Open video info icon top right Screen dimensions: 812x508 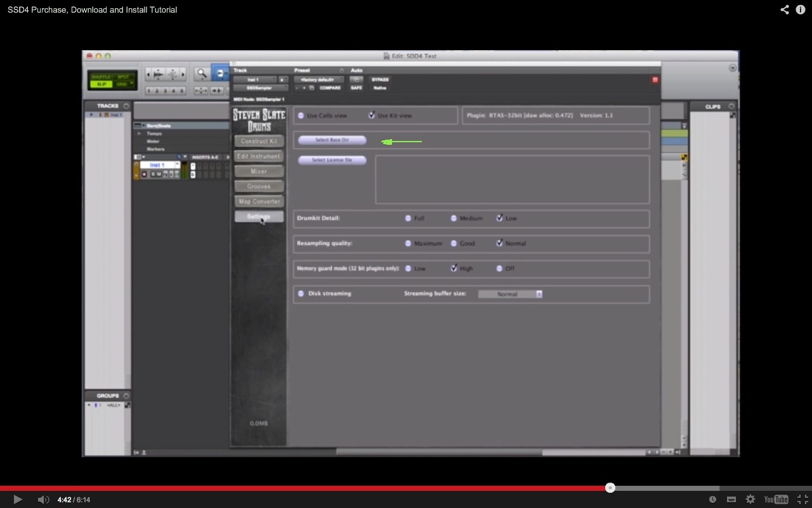[x=801, y=10]
